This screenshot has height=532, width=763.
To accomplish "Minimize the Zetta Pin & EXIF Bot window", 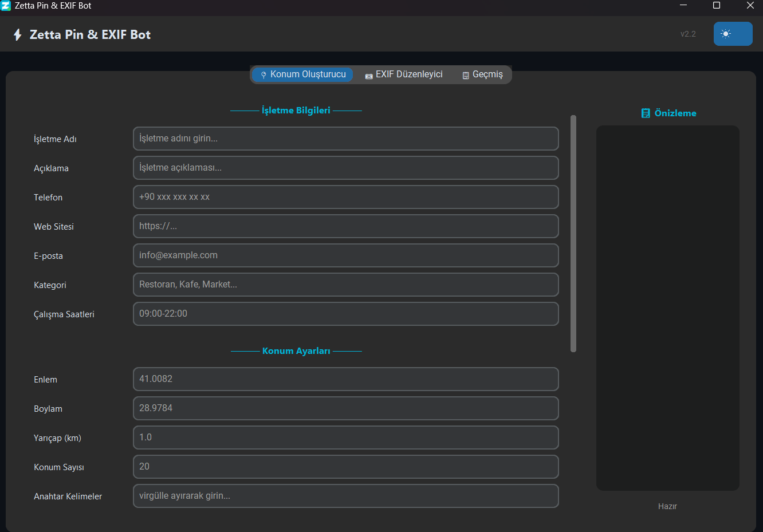I will [x=683, y=6].
